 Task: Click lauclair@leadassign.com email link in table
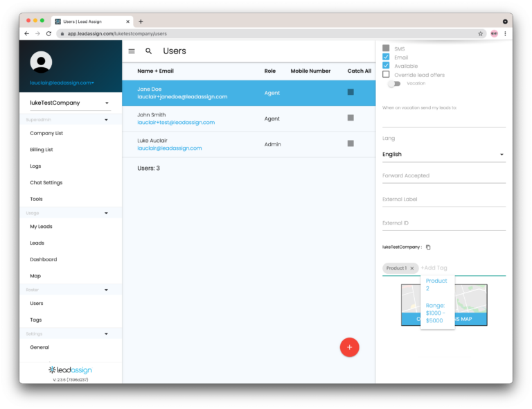click(170, 148)
